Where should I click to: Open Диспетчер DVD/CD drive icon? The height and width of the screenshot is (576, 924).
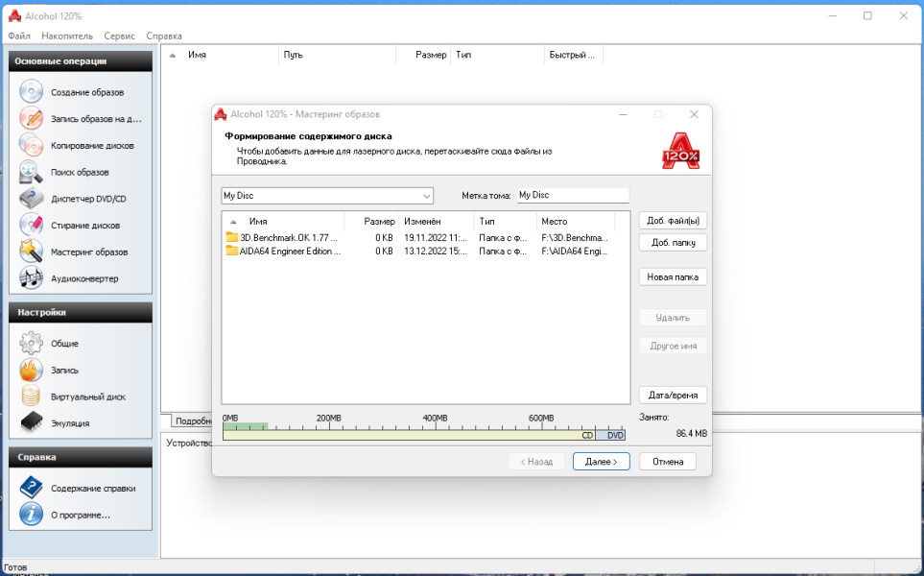(x=32, y=198)
